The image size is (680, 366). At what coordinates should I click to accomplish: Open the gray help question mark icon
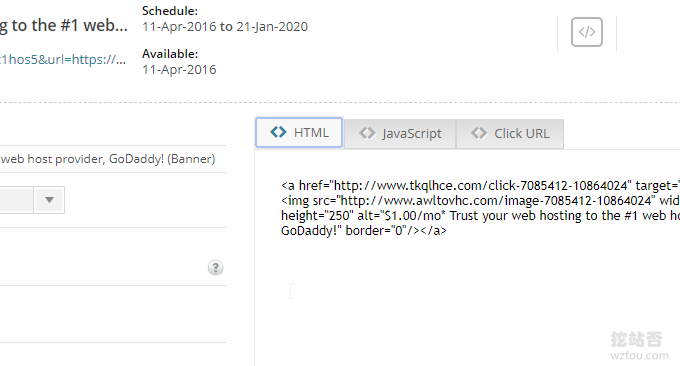[x=216, y=268]
